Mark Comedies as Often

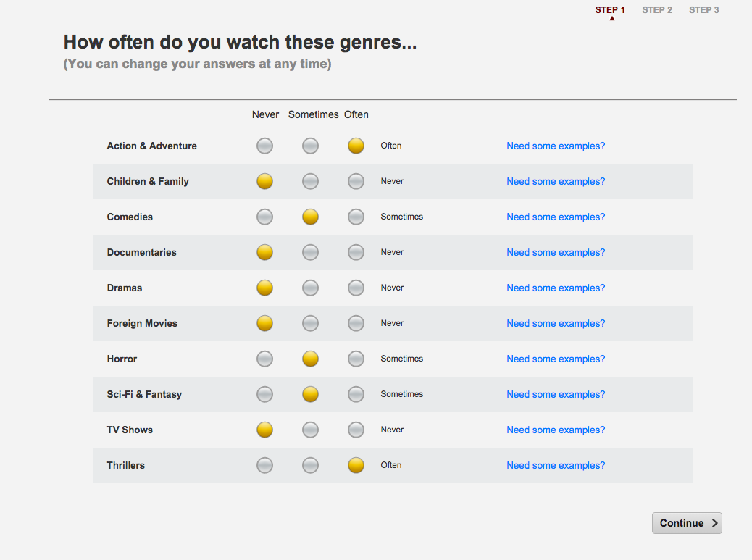(356, 217)
